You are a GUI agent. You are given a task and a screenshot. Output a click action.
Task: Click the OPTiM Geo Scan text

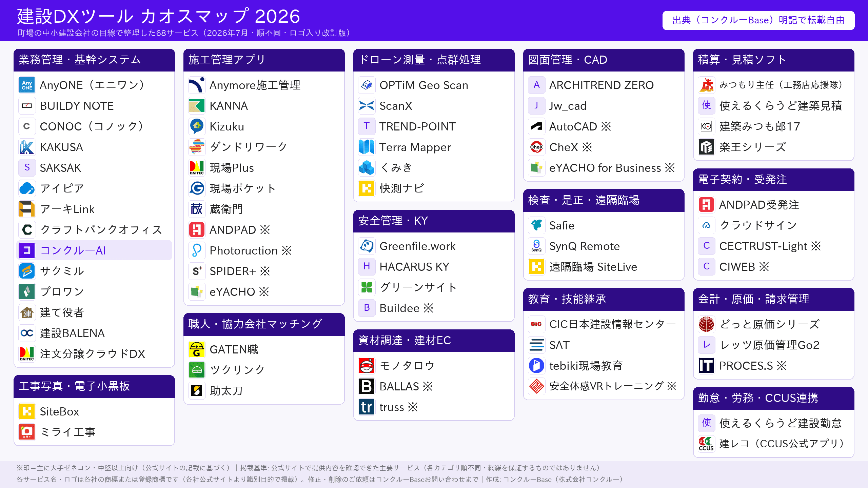pos(424,85)
